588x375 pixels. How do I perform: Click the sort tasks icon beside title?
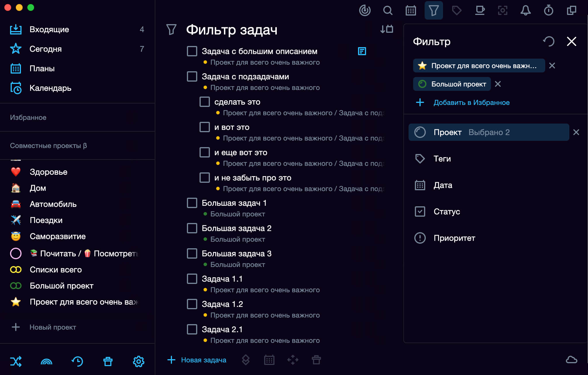[x=386, y=29]
